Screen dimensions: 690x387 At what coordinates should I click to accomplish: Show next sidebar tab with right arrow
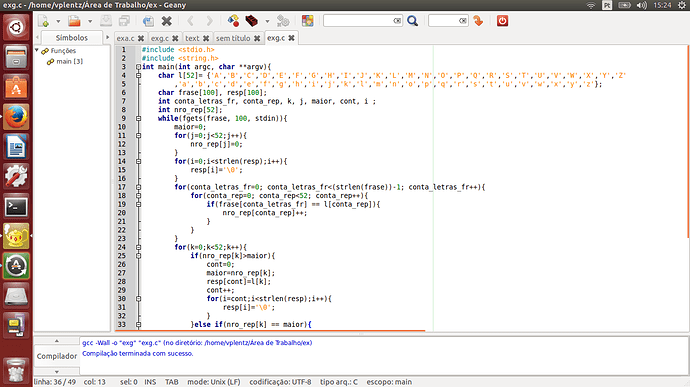pos(107,38)
